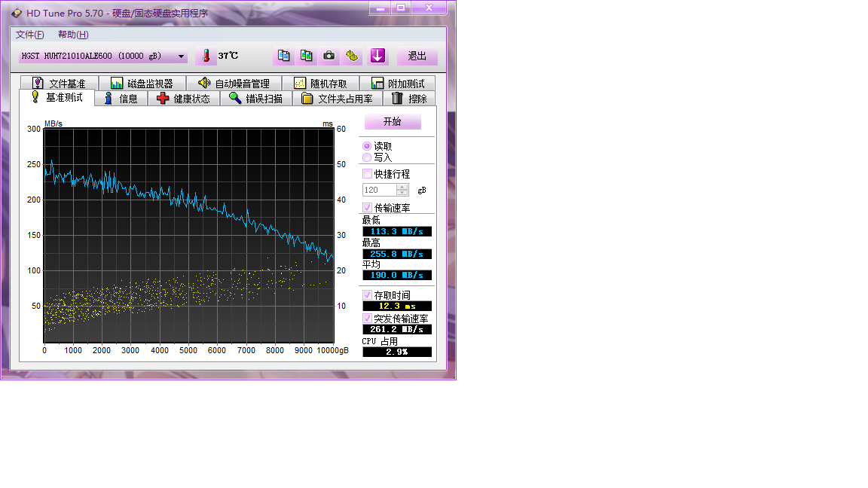The image size is (868, 488).
Task: Open the 健康状态 health tab
Action: click(184, 99)
